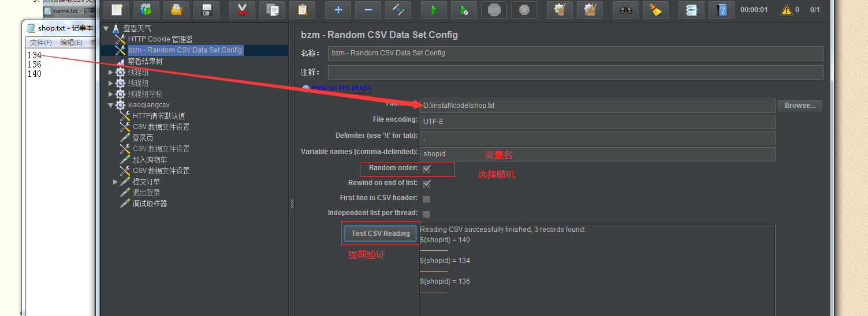Open the Templates toolbar icon
The image size is (868, 316).
tap(147, 10)
